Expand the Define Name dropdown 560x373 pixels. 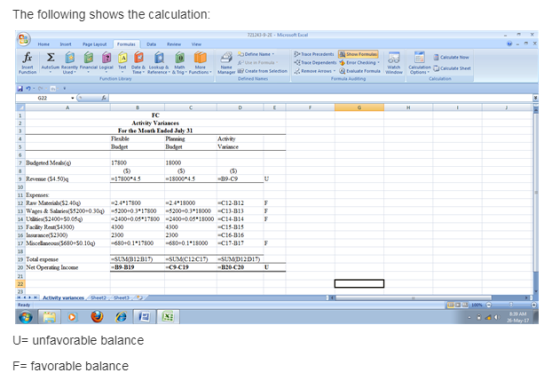point(273,54)
